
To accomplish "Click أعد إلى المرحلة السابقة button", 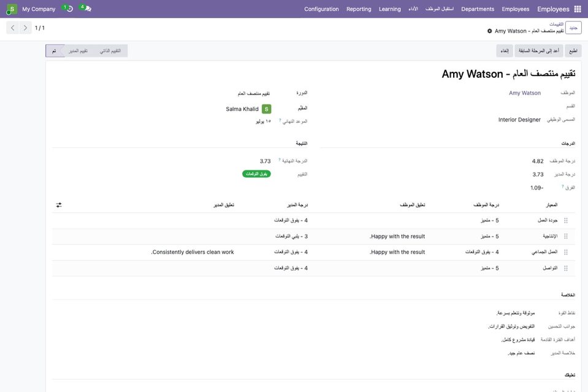I will 538,51.
